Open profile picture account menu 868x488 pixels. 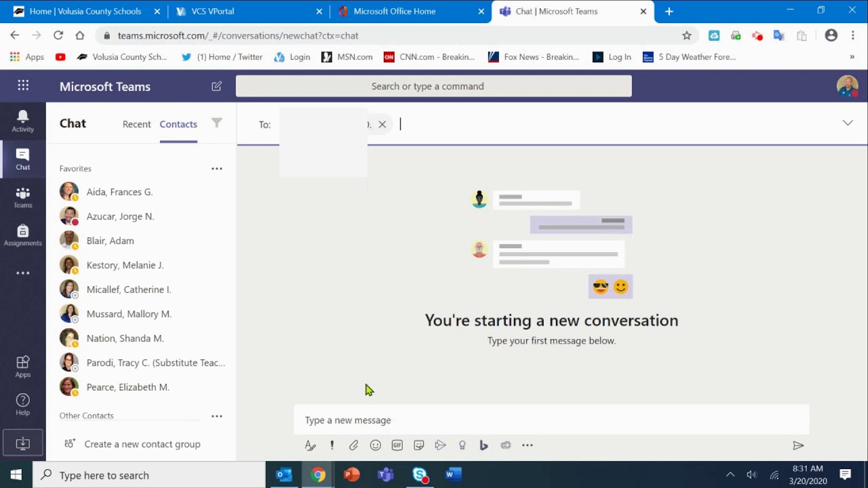point(847,86)
